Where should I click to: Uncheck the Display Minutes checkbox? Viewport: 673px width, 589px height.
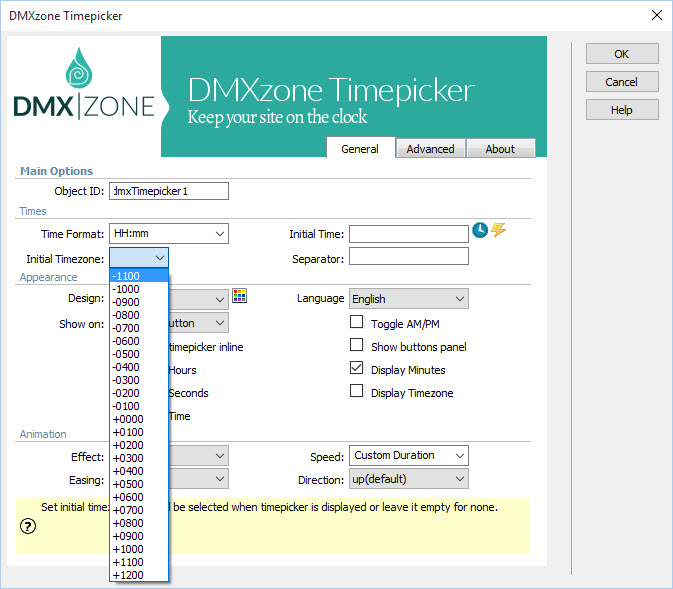click(x=356, y=368)
